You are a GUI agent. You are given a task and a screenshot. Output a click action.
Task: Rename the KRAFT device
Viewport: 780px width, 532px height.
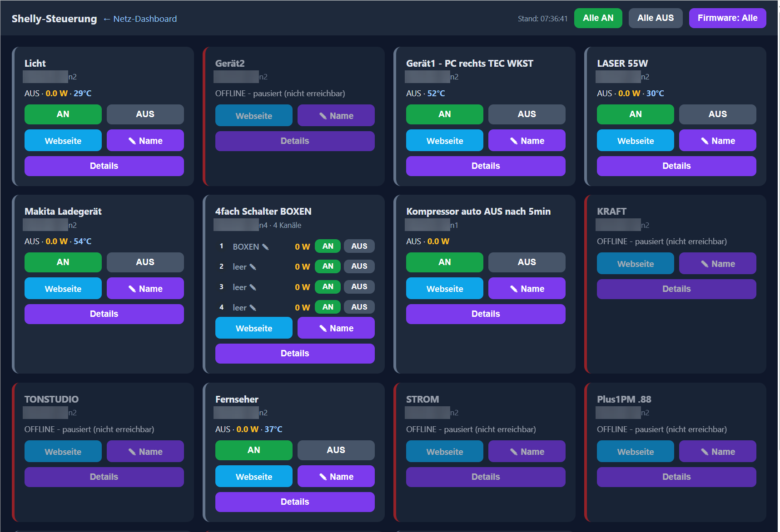point(718,264)
